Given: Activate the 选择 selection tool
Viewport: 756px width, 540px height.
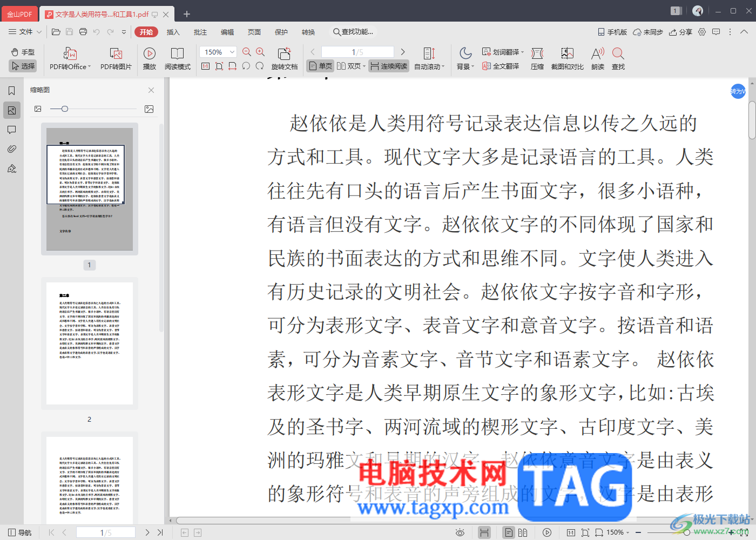Looking at the screenshot, I should click(23, 66).
